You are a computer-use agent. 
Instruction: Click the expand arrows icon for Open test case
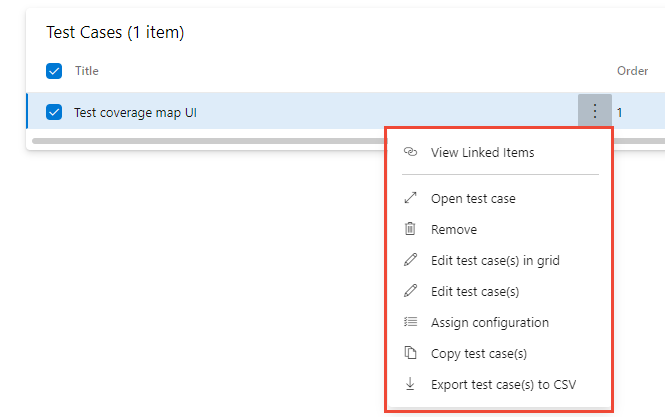(x=410, y=199)
